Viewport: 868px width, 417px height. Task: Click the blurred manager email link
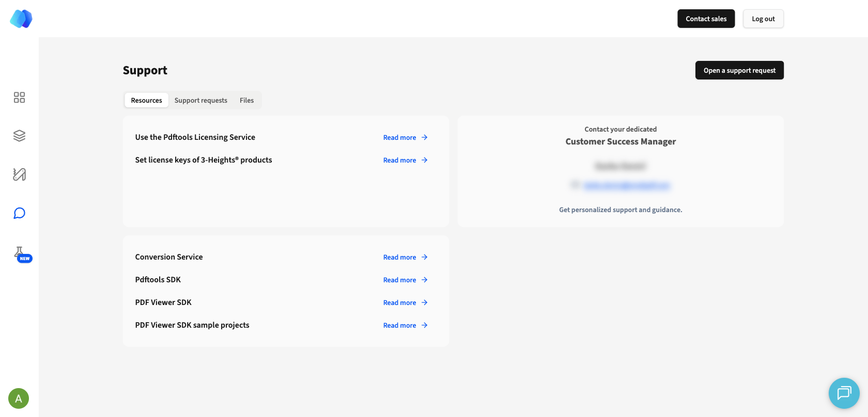point(627,185)
